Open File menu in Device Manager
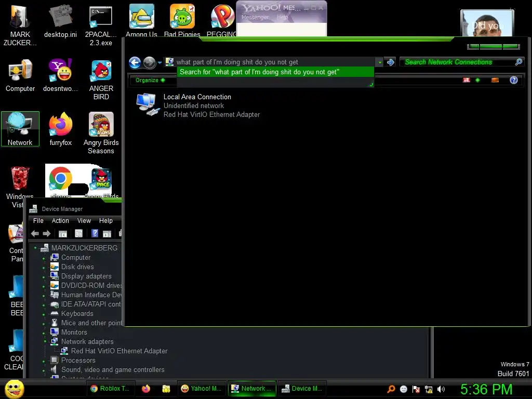This screenshot has height=399, width=532. [38, 220]
